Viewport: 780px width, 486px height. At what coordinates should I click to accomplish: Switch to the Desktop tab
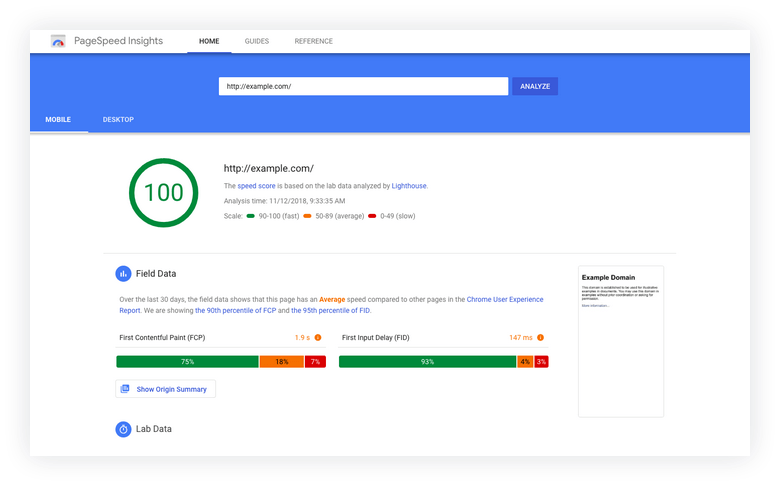[118, 119]
